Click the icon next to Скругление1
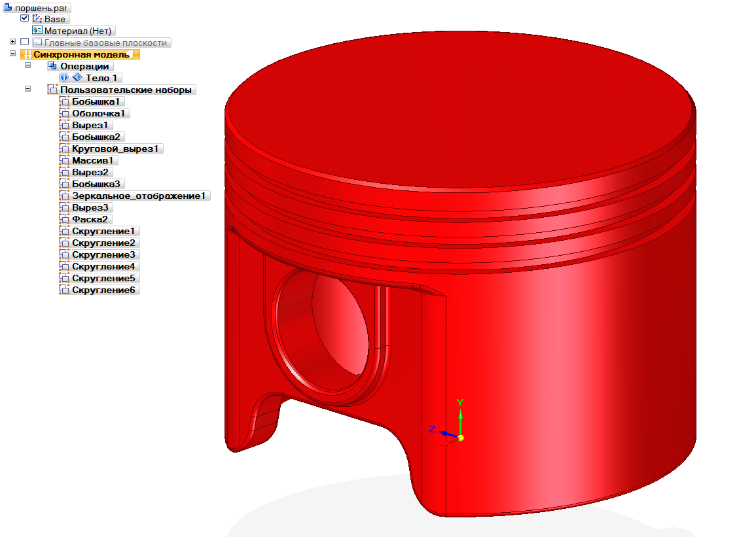 click(64, 231)
